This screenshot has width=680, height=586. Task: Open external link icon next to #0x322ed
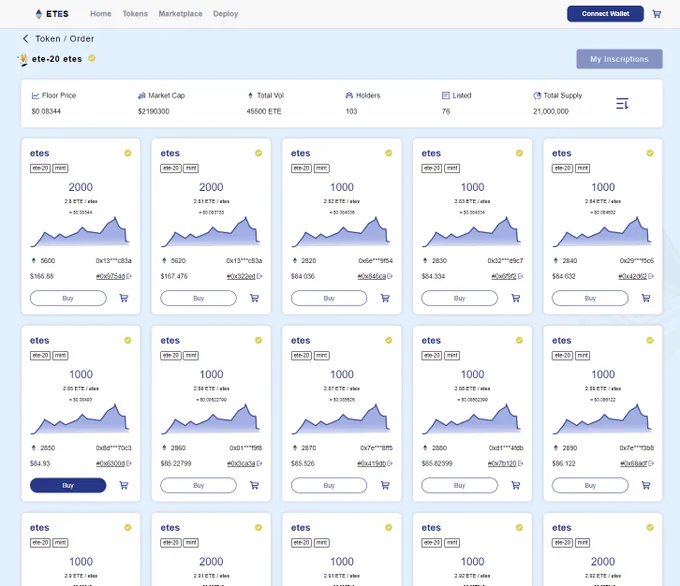tap(259, 276)
